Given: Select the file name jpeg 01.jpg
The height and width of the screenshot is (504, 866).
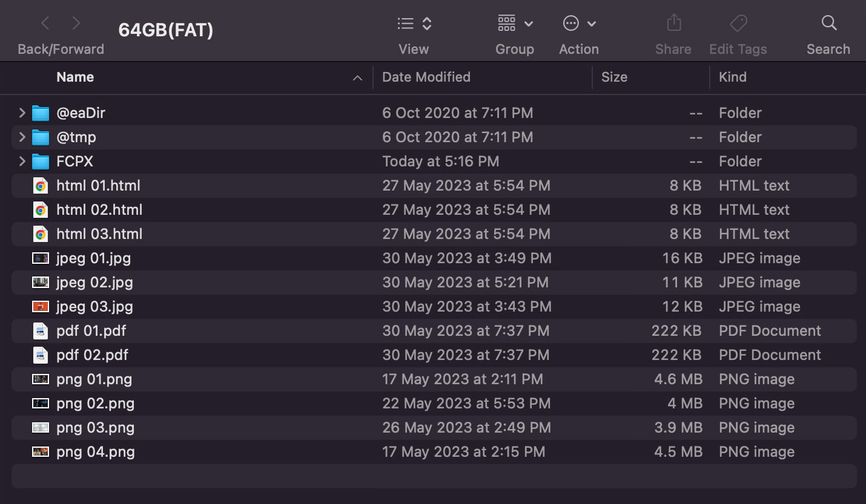Looking at the screenshot, I should pyautogui.click(x=93, y=258).
